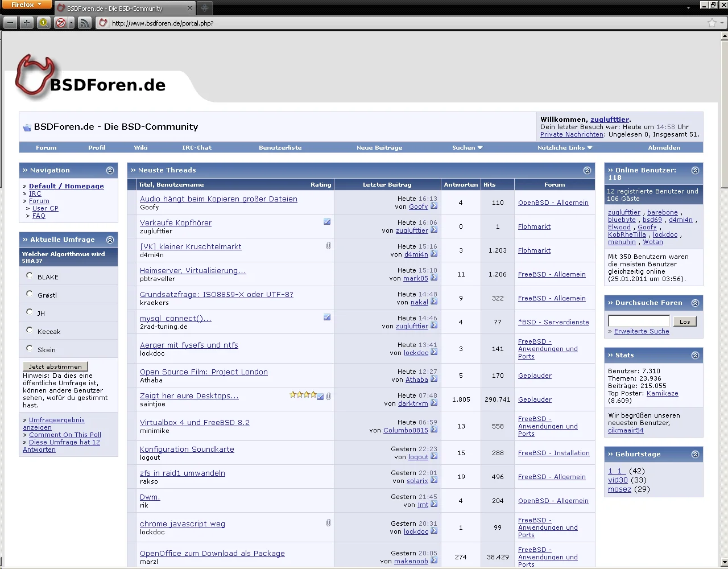Open the Erweiterte Suche link
The width and height of the screenshot is (728, 569).
pyautogui.click(x=641, y=331)
